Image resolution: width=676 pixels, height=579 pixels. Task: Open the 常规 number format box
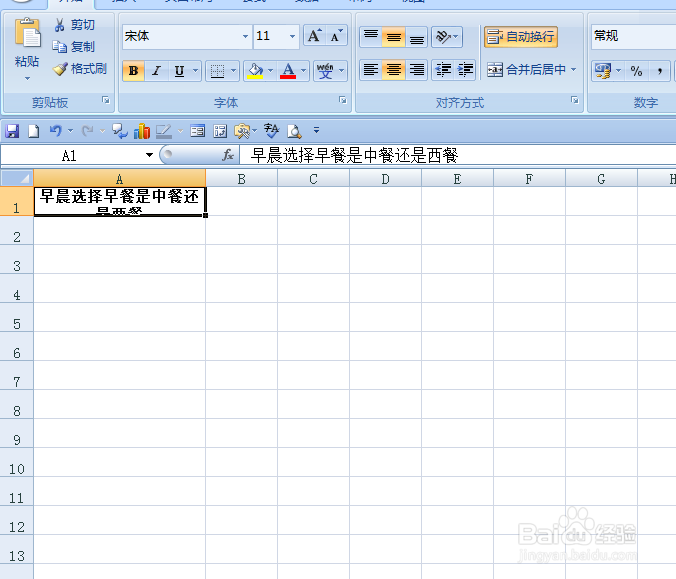point(633,36)
